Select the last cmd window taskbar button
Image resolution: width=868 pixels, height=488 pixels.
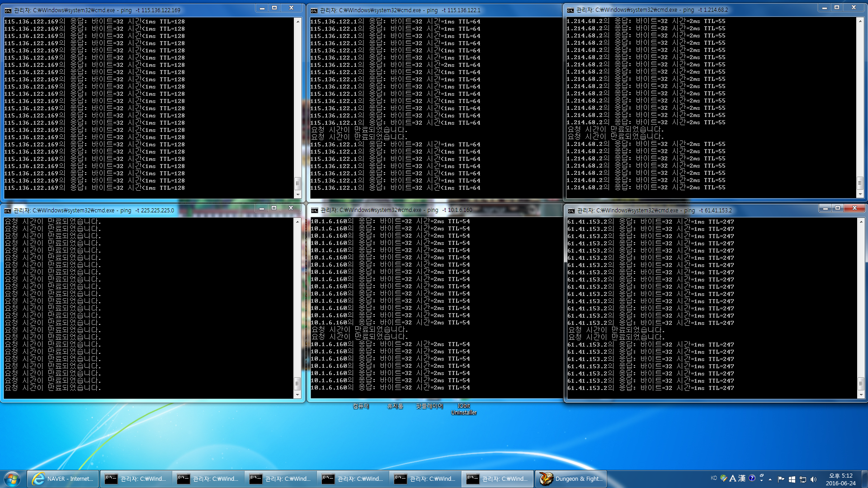tap(497, 479)
